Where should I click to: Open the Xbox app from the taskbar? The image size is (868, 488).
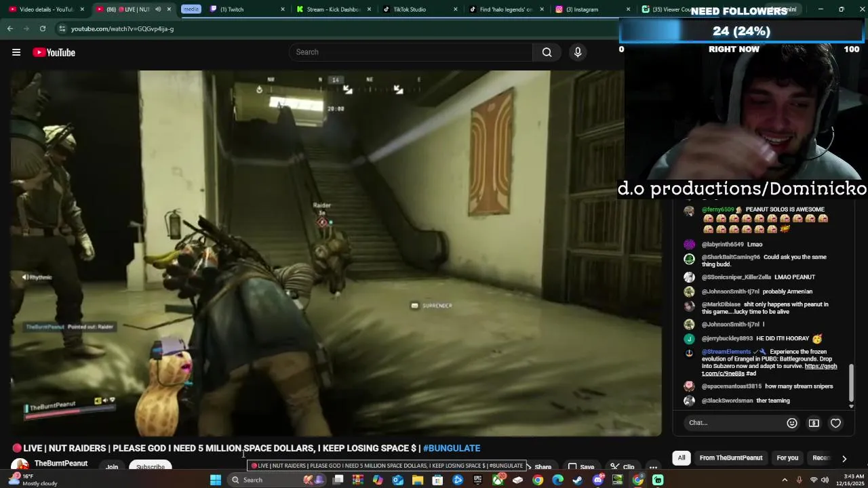[x=498, y=480]
